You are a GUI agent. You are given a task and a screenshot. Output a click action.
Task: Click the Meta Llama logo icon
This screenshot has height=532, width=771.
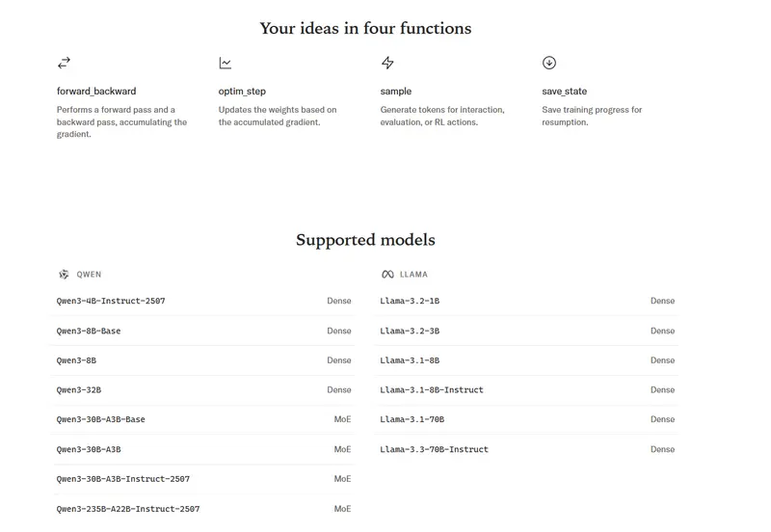click(x=387, y=275)
